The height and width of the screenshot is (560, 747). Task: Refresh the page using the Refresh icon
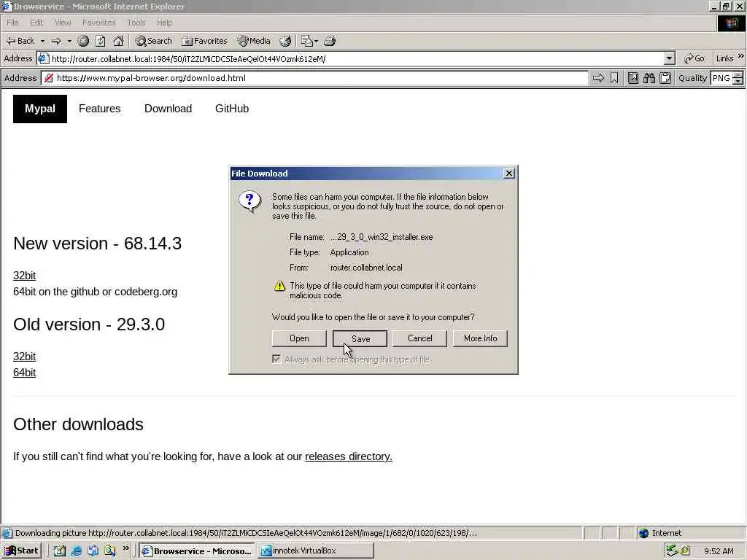(x=101, y=41)
